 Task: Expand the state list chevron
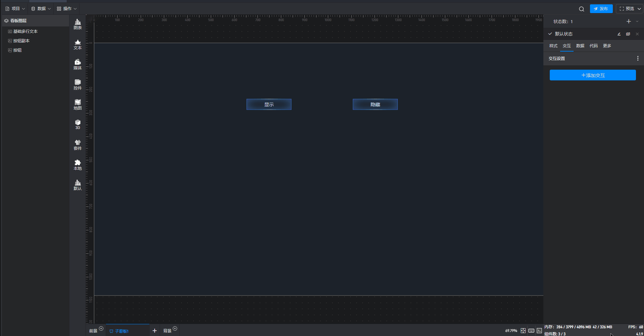pyautogui.click(x=637, y=21)
